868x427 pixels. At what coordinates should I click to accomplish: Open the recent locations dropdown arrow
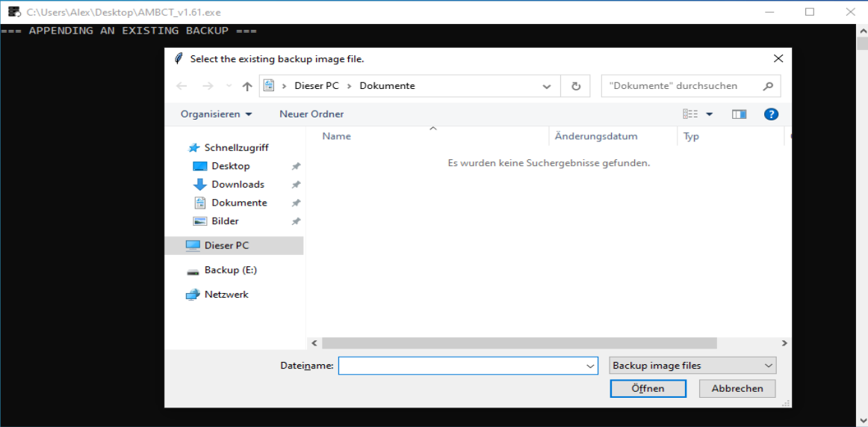(229, 86)
